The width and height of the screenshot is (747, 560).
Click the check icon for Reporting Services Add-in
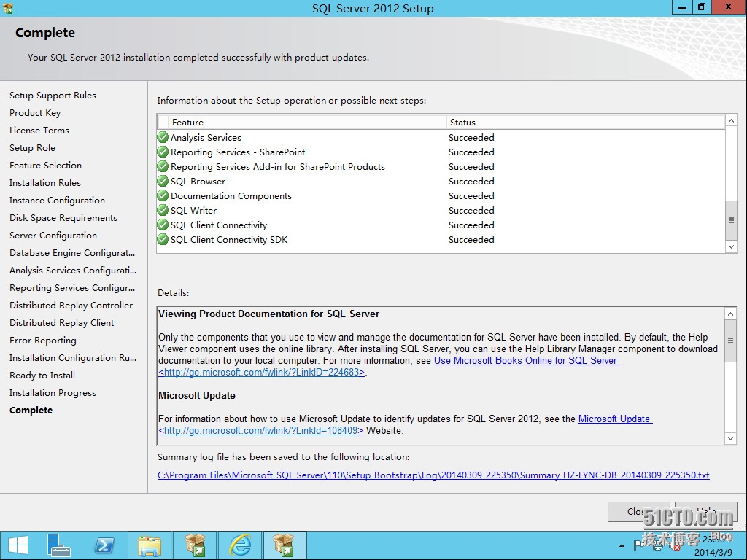click(163, 167)
